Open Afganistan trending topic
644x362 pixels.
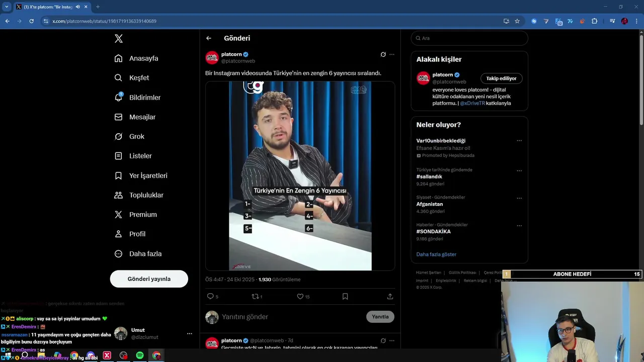430,204
